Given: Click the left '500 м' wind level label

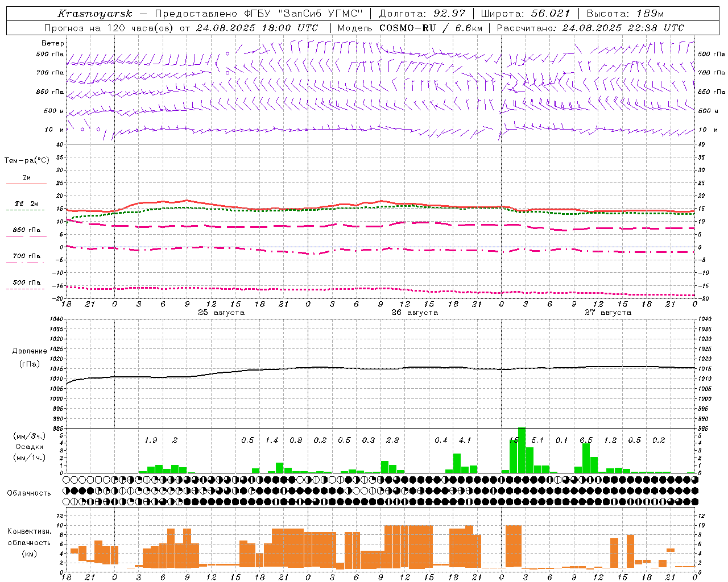Looking at the screenshot, I should point(54,111).
